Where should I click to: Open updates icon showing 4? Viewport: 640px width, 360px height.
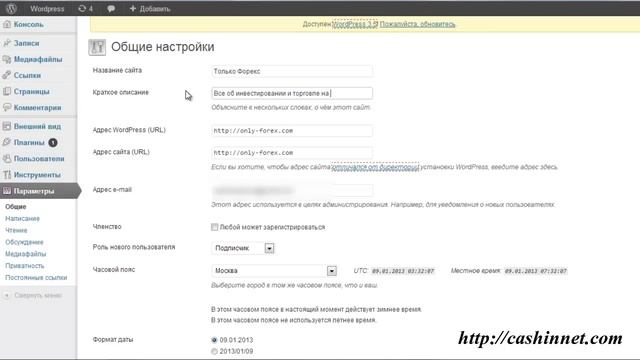85,9
